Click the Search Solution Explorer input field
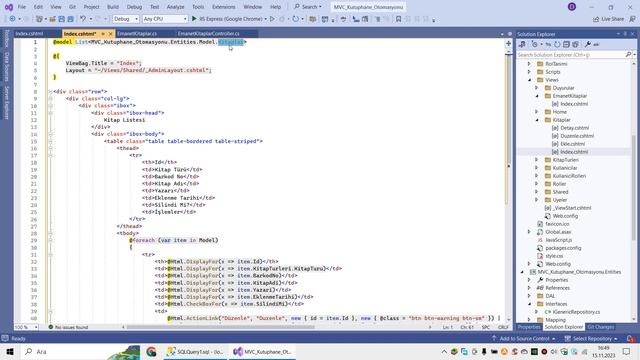The width and height of the screenshot is (640, 360). (571, 54)
